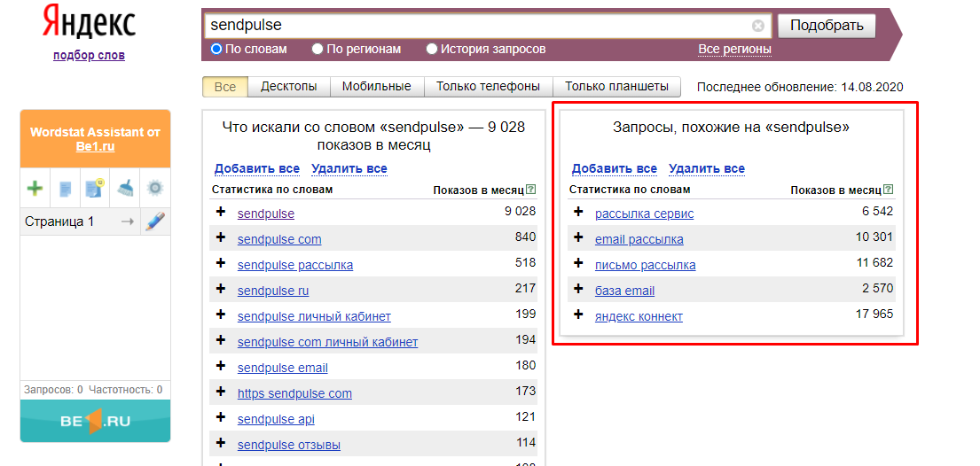Click the Подобрать button
The width and height of the screenshot is (980, 466).
[x=827, y=26]
